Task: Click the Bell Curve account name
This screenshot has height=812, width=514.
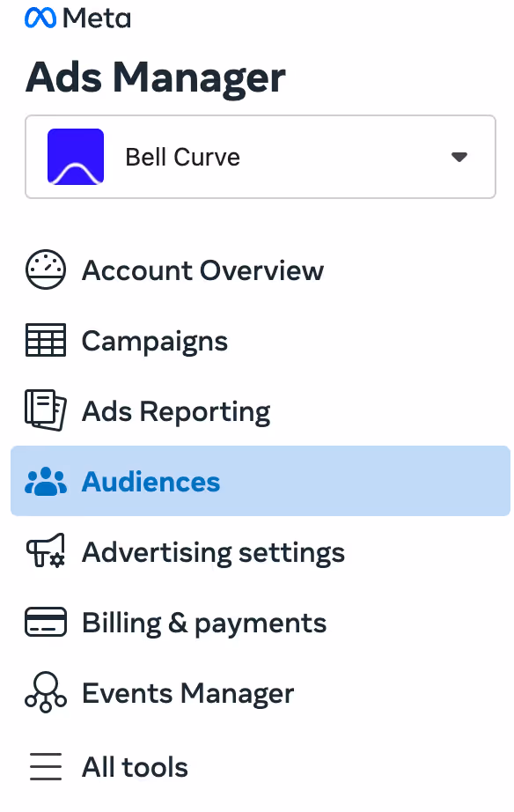Action: coord(183,157)
